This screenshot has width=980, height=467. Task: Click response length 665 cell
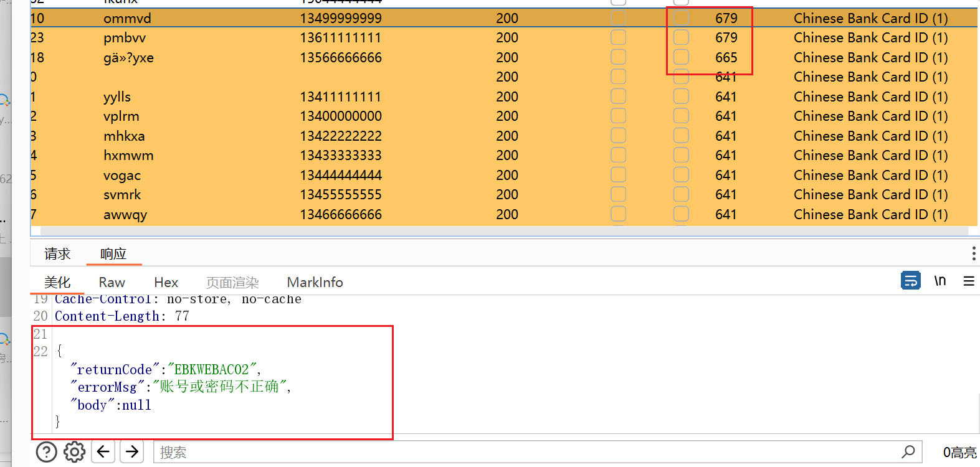726,58
